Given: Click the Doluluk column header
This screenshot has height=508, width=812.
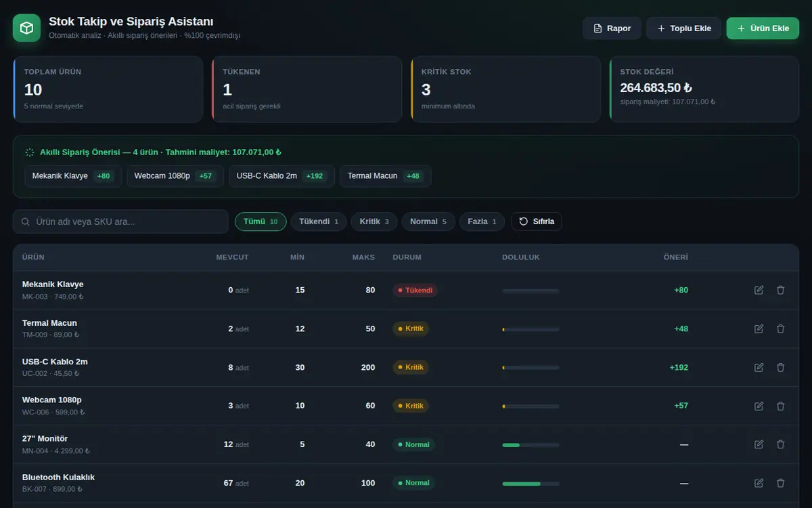Looking at the screenshot, I should (x=521, y=257).
